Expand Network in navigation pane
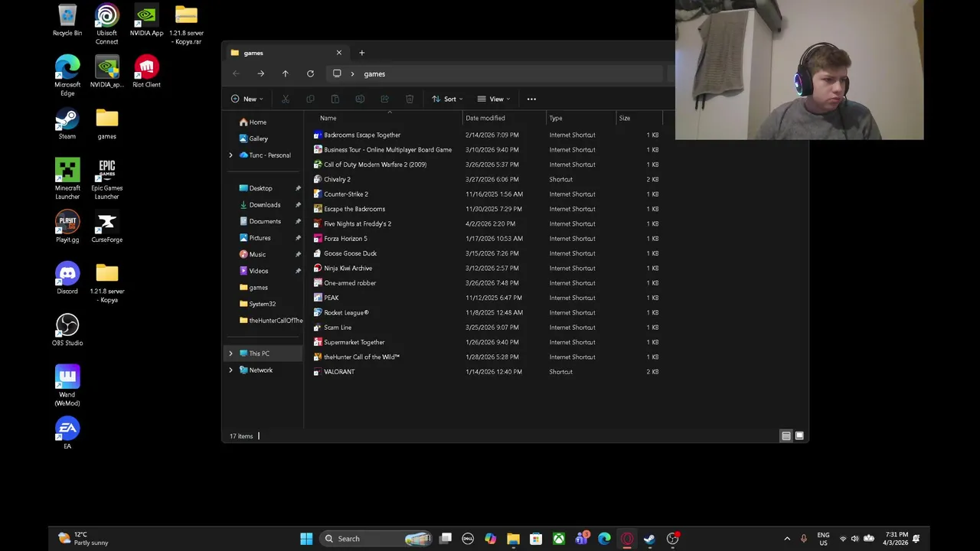Screen dimensions: 980x551 pos(230,370)
